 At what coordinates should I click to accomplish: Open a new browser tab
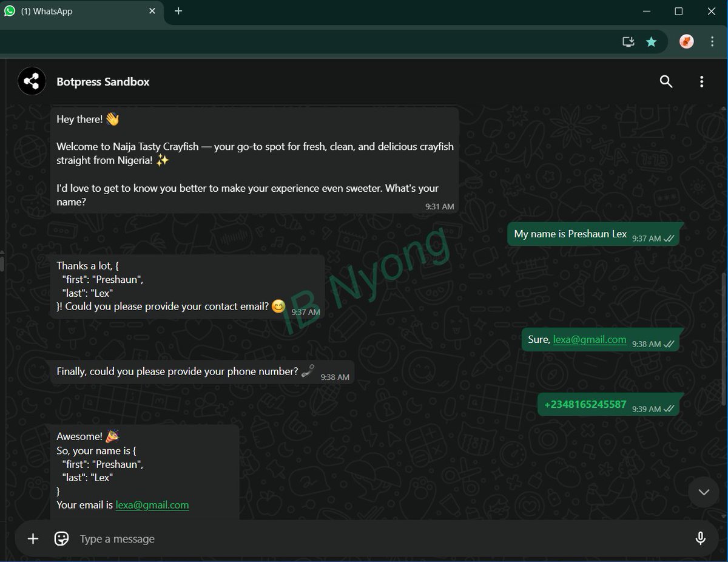point(178,11)
